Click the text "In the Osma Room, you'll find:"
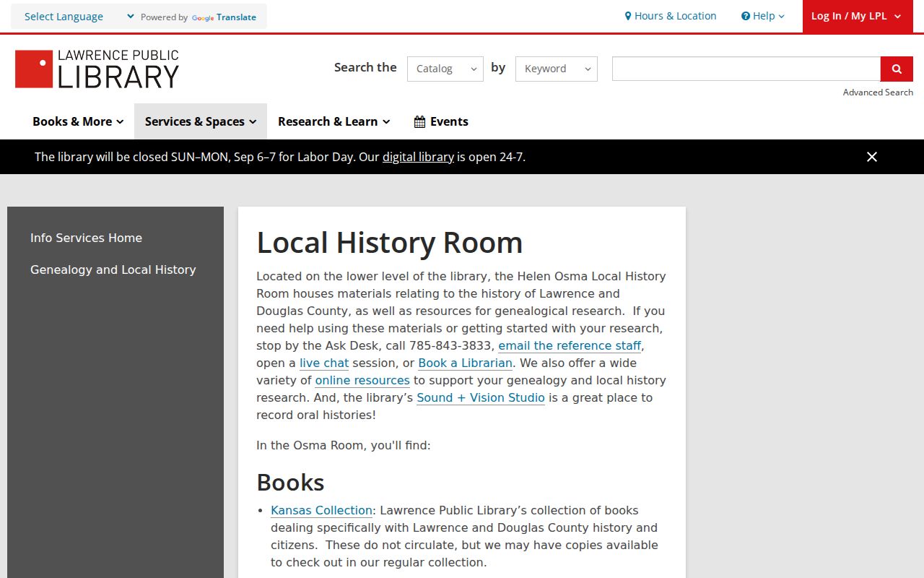Image resolution: width=924 pixels, height=578 pixels. pyautogui.click(x=344, y=445)
